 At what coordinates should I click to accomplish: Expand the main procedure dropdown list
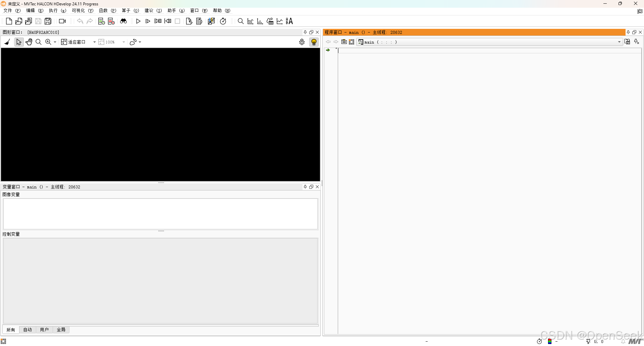point(619,42)
